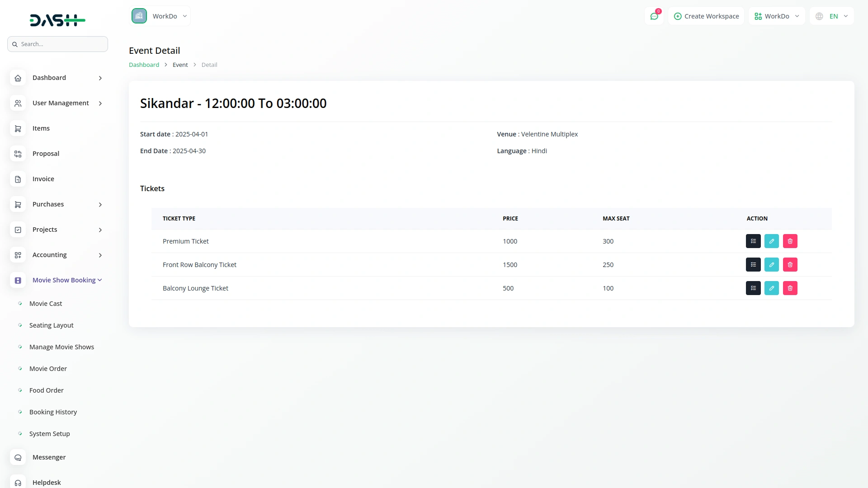Open the EN language dropdown
Image resolution: width=868 pixels, height=488 pixels.
pyautogui.click(x=831, y=16)
